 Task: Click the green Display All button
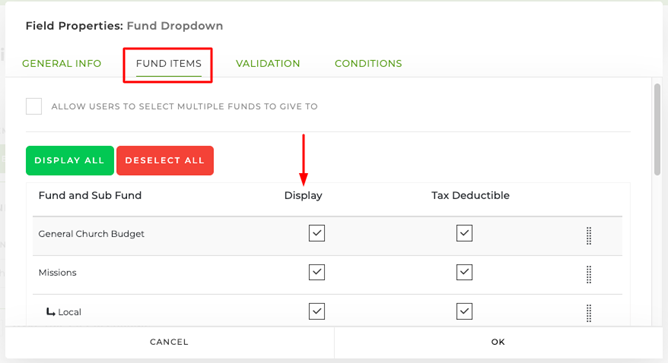pos(70,160)
